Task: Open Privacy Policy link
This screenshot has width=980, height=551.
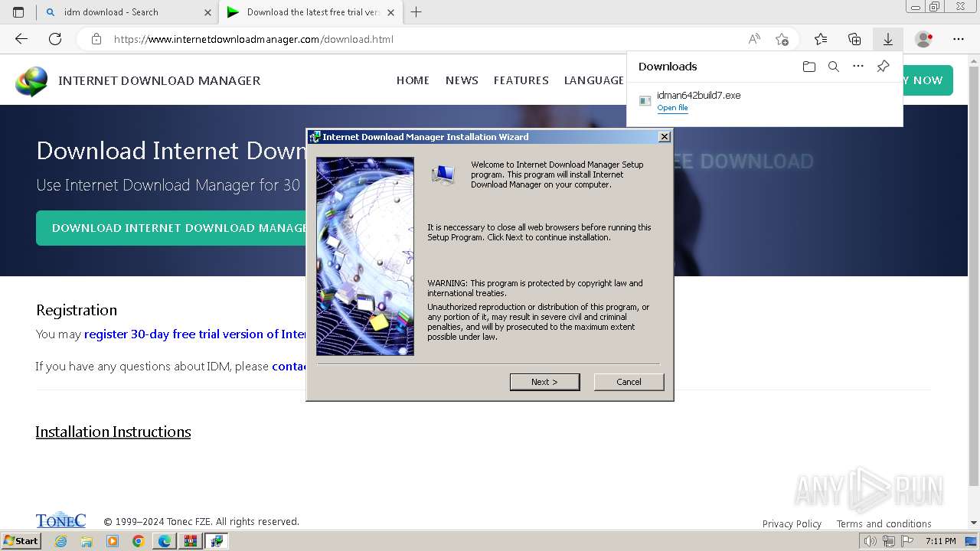Action: click(792, 524)
